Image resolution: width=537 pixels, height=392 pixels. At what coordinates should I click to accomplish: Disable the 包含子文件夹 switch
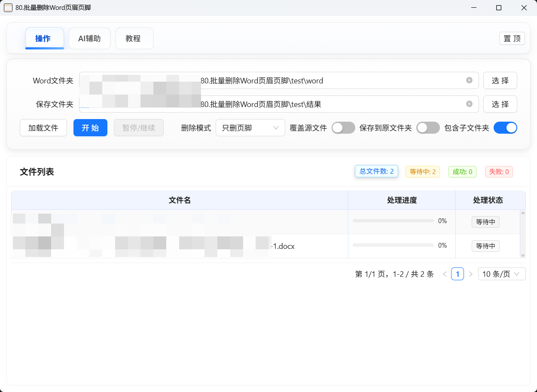tap(505, 128)
